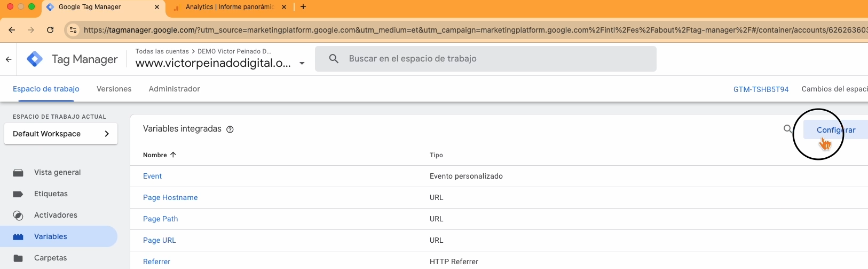Open the Page URL variable link
Image resolution: width=868 pixels, height=269 pixels.
(160, 241)
